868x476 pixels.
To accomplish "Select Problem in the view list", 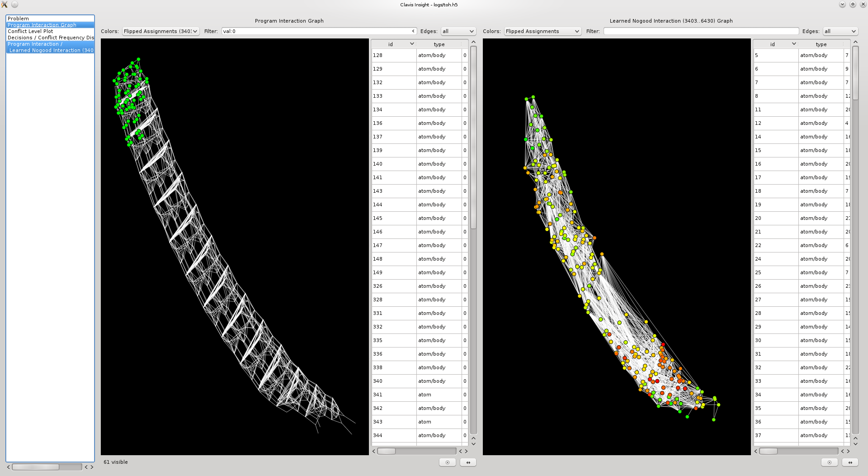I will pos(18,19).
